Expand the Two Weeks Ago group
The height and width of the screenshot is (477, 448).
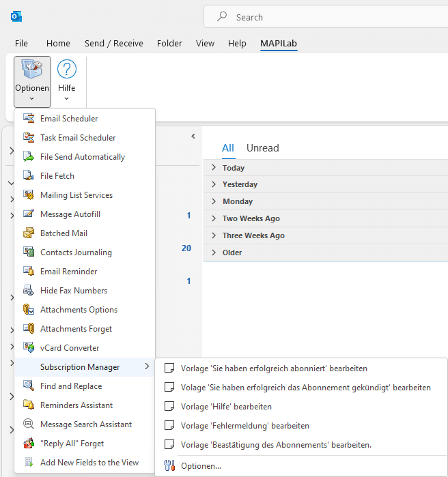tap(214, 218)
